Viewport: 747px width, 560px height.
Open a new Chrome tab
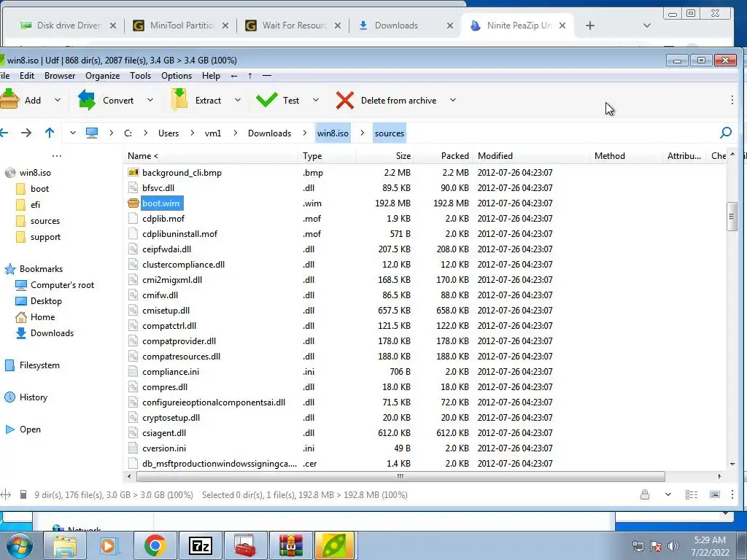pyautogui.click(x=589, y=26)
